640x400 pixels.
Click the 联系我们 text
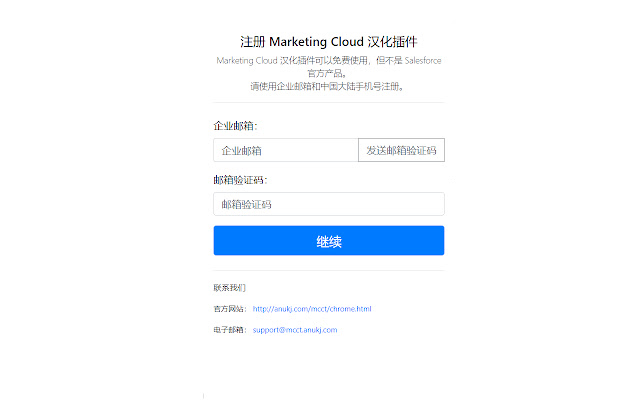point(229,288)
